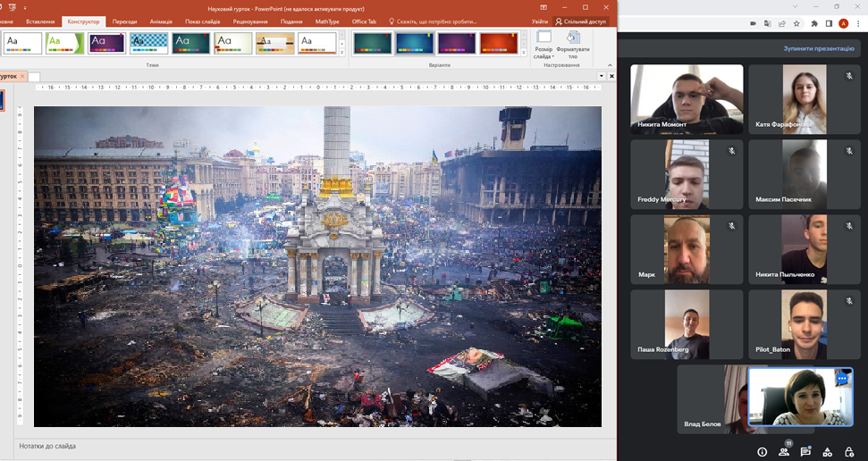The height and width of the screenshot is (461, 868).
Task: Select the orange-red variant color scheme
Action: 498,43
